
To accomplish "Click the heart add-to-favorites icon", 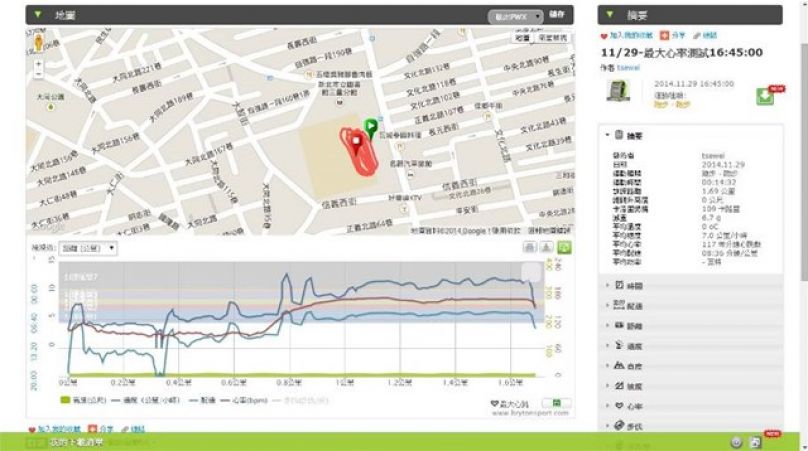I will coord(604,35).
